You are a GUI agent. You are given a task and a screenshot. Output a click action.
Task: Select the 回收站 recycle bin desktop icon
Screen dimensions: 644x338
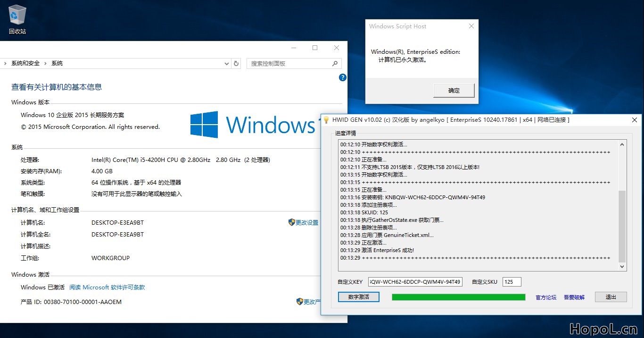tap(17, 20)
